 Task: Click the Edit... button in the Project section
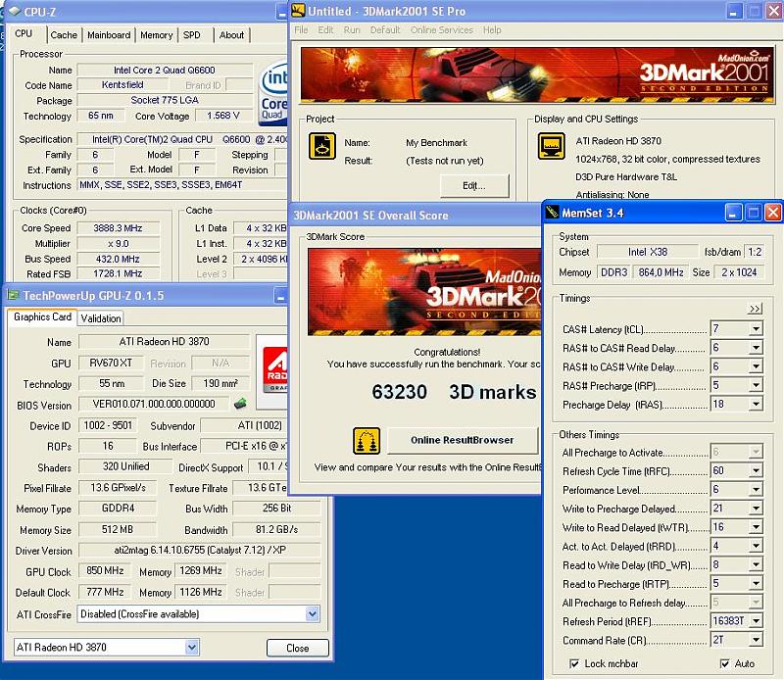474,185
